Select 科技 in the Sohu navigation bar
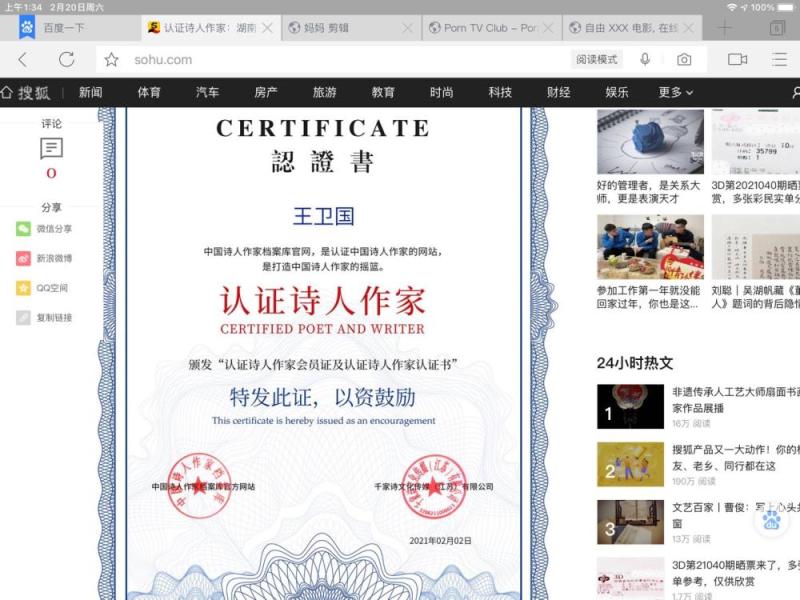The width and height of the screenshot is (800, 600). click(x=500, y=92)
